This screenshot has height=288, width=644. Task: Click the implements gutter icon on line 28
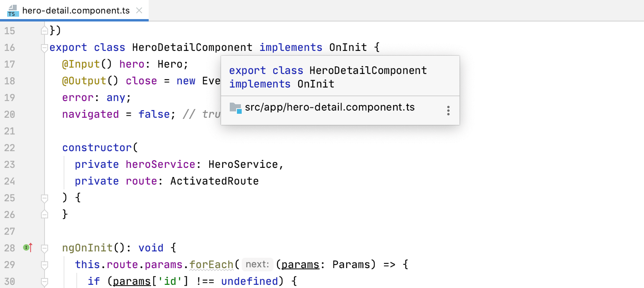click(x=27, y=247)
